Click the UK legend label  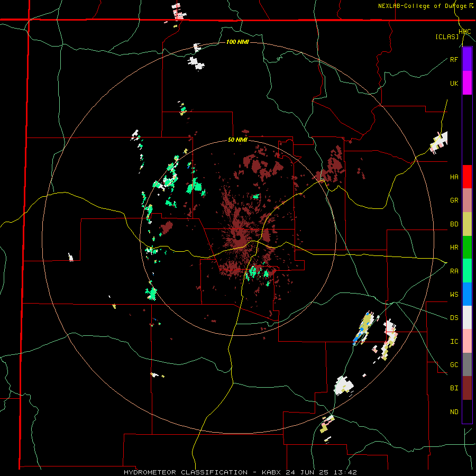coord(454,83)
